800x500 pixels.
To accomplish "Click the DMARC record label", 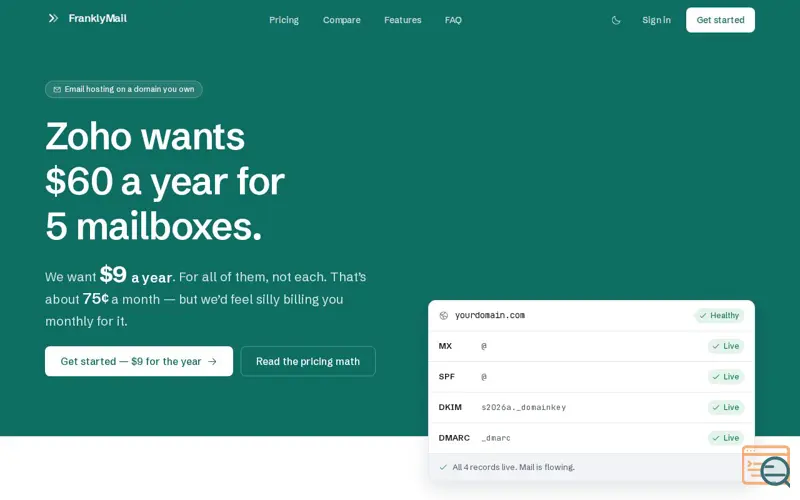I will 454,438.
